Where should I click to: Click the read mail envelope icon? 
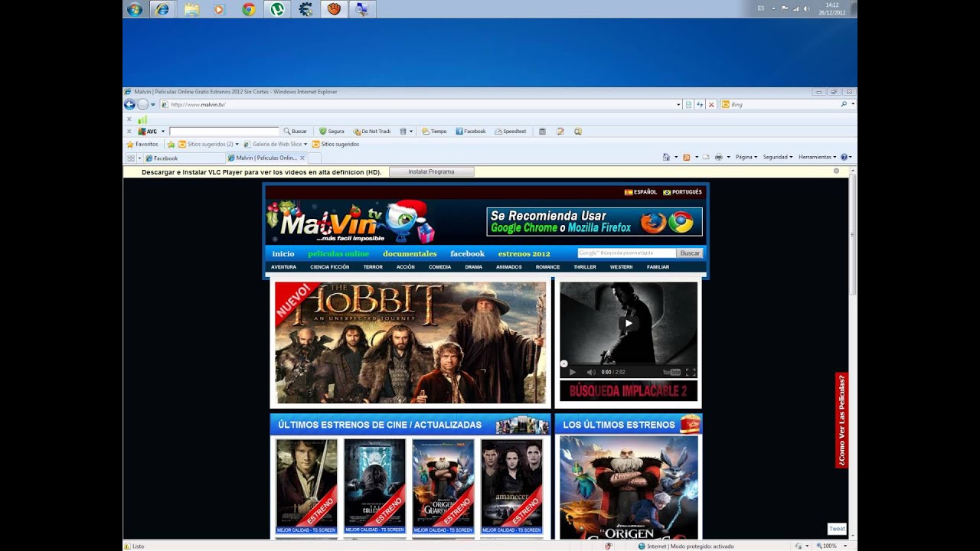(705, 157)
